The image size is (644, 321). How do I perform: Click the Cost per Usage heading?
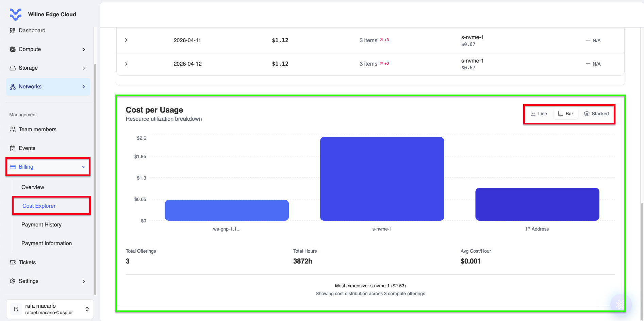tap(154, 110)
